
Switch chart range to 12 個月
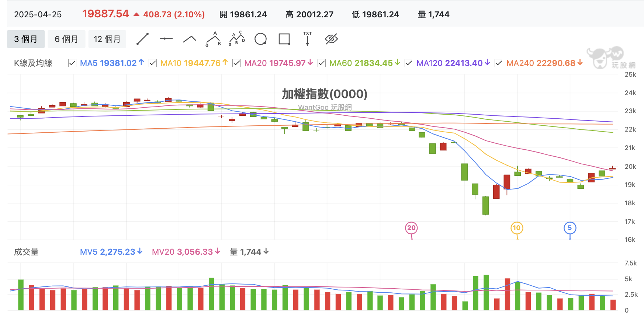(x=107, y=39)
